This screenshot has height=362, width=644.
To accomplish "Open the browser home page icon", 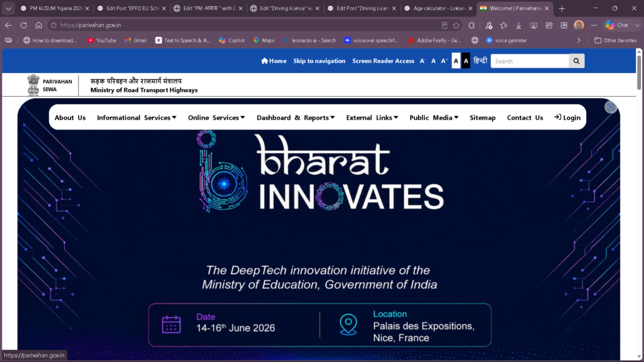I will 38,25.
